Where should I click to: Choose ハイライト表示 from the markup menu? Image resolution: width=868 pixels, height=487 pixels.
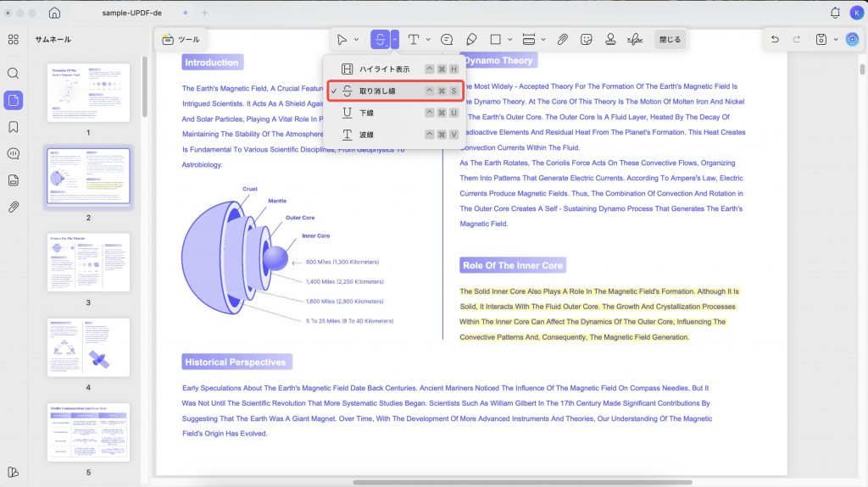pos(395,69)
